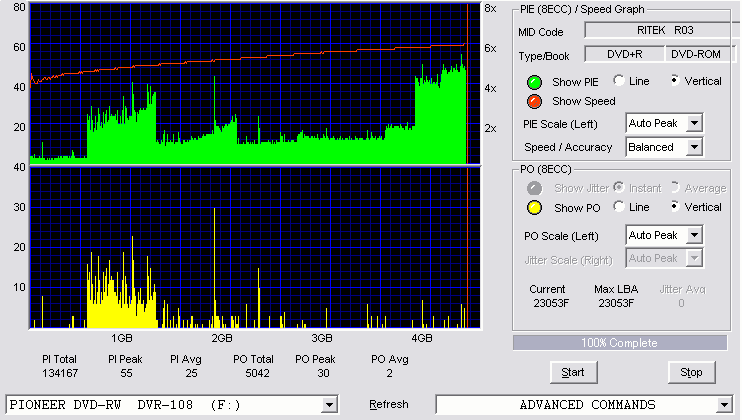Toggle the green Show PIE indicator
This screenshot has height=420, width=742.
tap(534, 82)
